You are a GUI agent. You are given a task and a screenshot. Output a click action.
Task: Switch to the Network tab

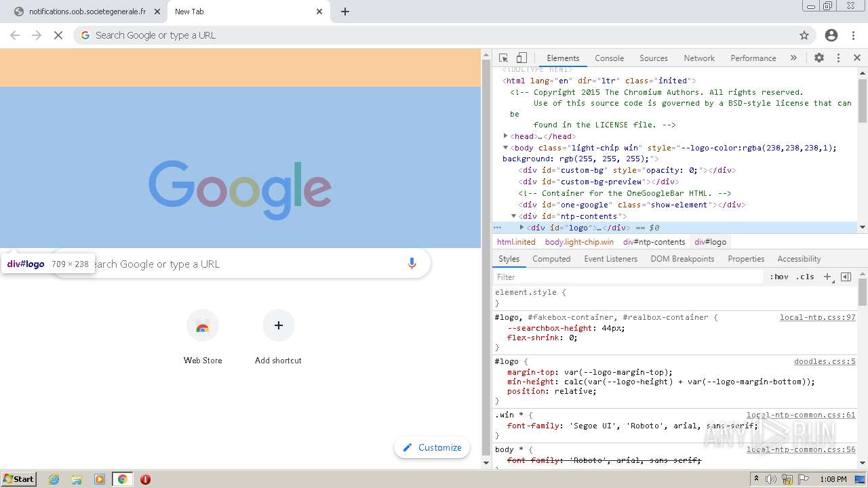(699, 58)
